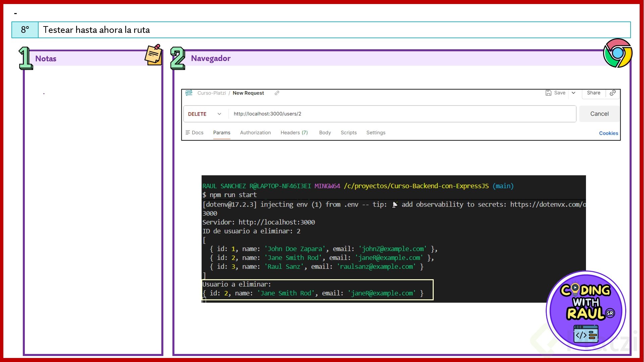The height and width of the screenshot is (362, 644).
Task: Click the Coding with Raul badge
Action: point(586,310)
